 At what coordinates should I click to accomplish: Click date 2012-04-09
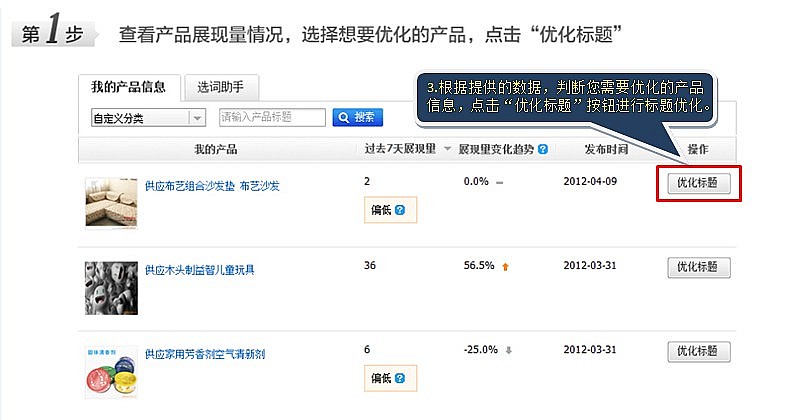pos(590,181)
